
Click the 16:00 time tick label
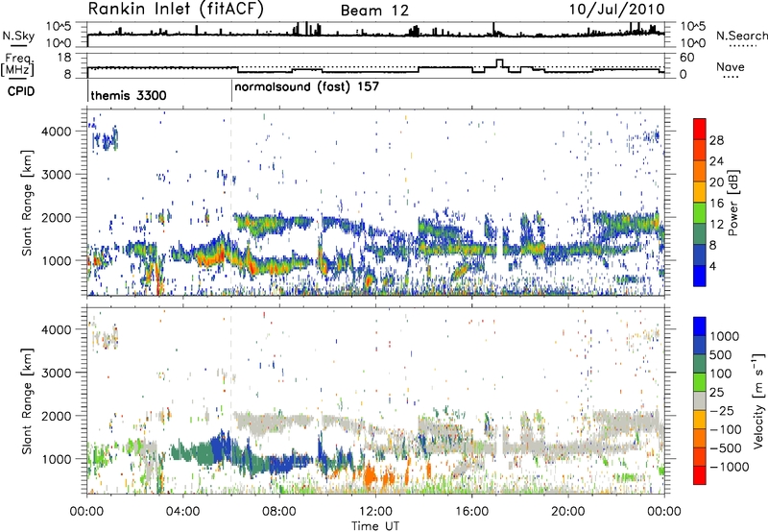click(471, 512)
